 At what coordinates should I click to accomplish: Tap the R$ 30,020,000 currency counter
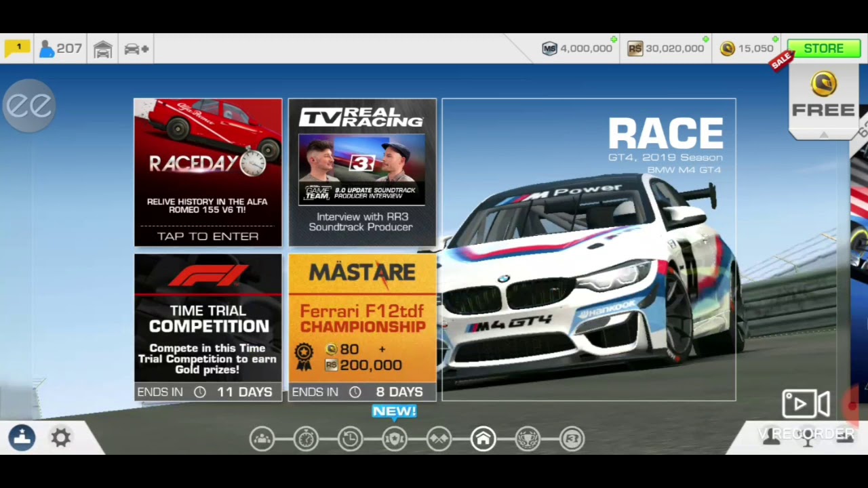666,48
